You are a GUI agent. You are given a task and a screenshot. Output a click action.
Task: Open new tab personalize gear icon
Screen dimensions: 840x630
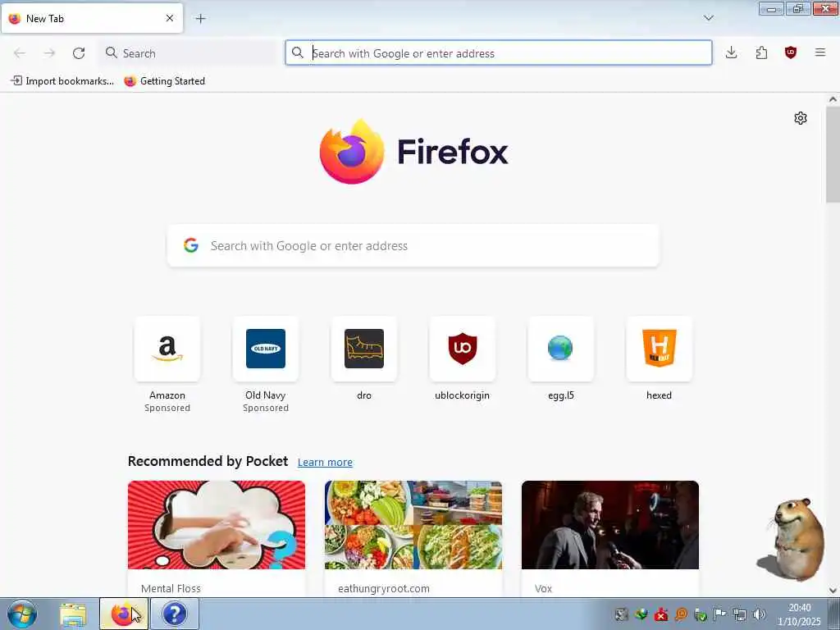(x=801, y=118)
